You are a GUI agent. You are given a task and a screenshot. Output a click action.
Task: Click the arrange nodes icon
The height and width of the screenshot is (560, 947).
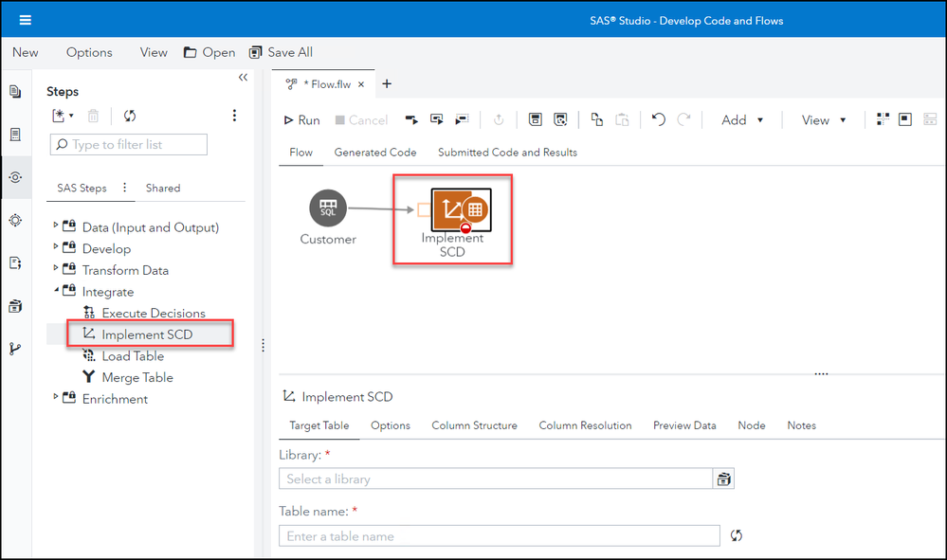pyautogui.click(x=883, y=118)
